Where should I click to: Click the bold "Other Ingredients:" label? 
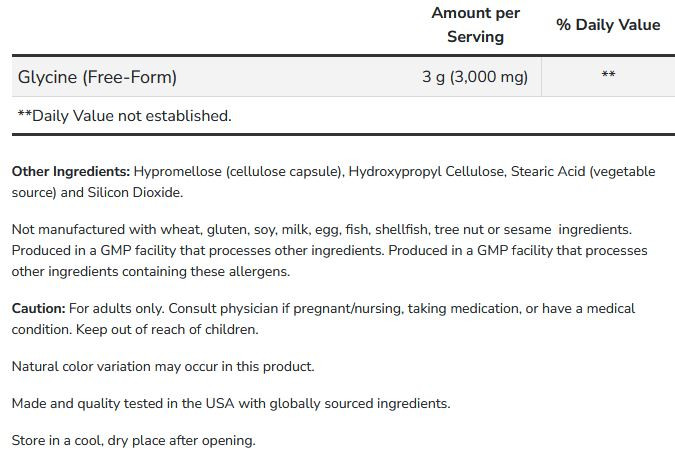71,172
